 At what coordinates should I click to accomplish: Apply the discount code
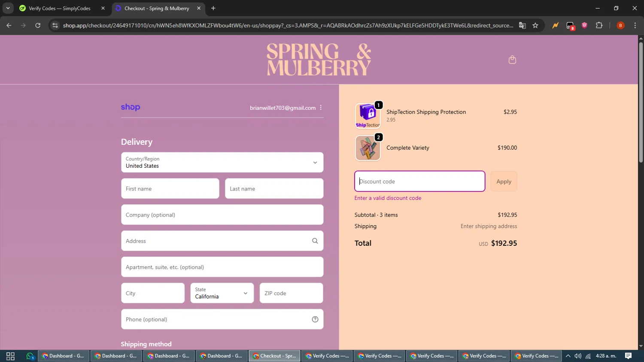[x=504, y=181]
